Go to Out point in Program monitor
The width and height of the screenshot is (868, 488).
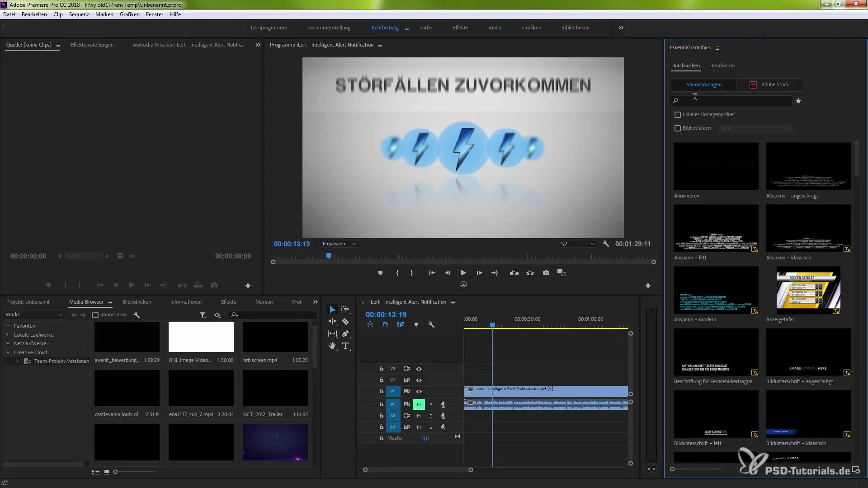click(x=495, y=273)
